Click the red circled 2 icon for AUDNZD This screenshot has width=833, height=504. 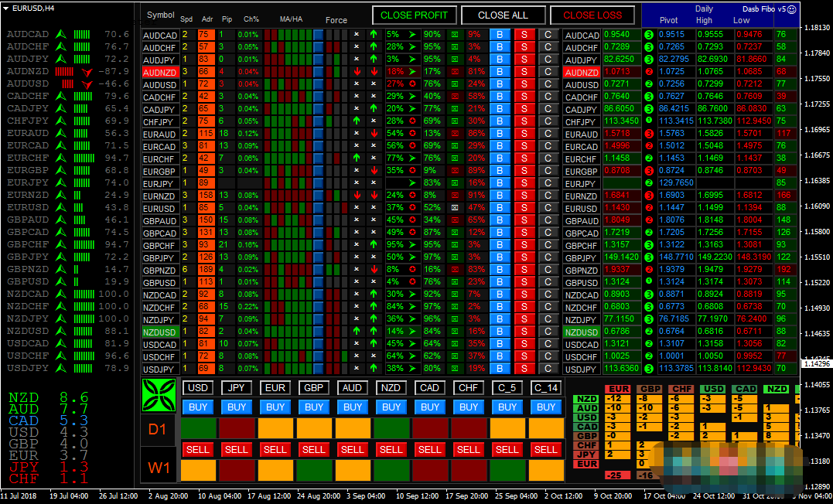[x=648, y=72]
